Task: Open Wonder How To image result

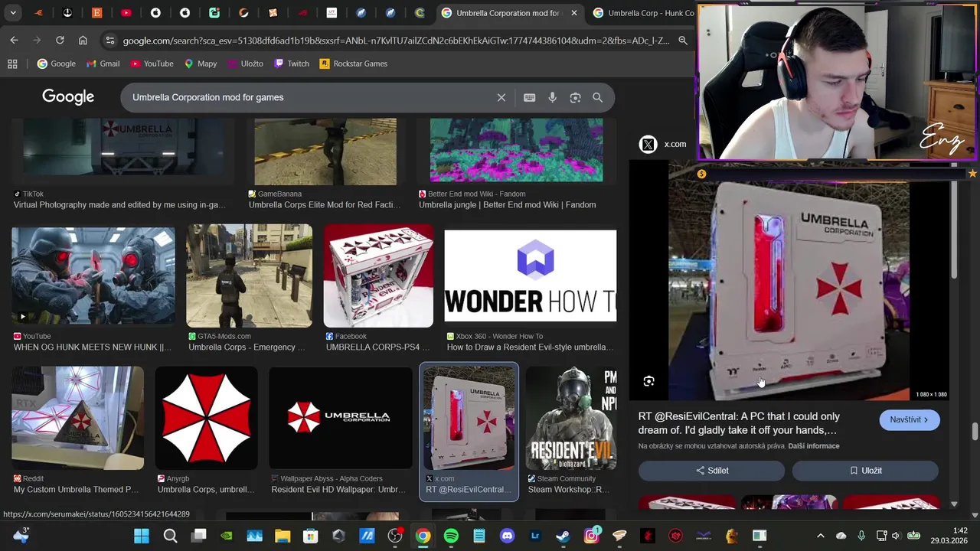Action: [530, 275]
